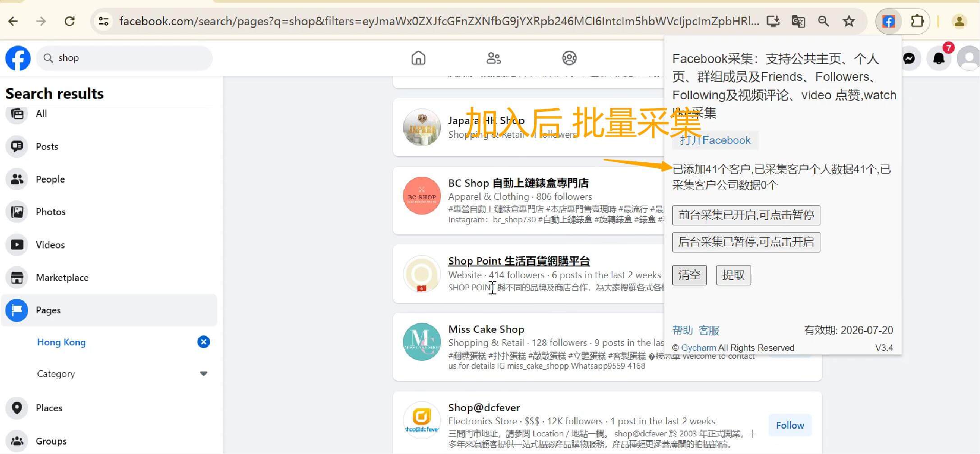Image resolution: width=980 pixels, height=454 pixels.
Task: Open the translate page icon
Action: (798, 21)
